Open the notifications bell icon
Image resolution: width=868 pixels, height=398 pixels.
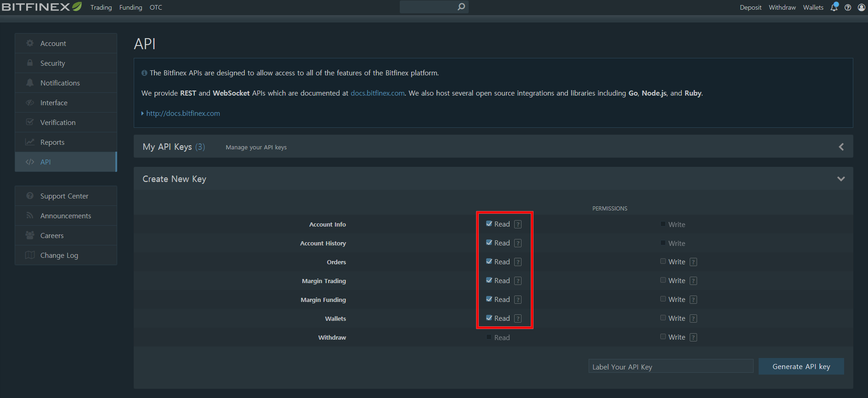[834, 7]
